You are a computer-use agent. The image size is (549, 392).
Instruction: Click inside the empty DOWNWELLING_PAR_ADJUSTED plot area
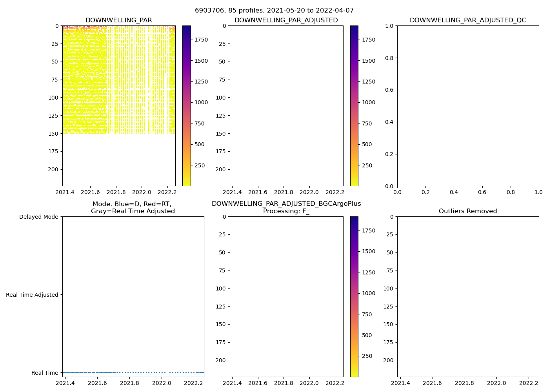tap(287, 106)
